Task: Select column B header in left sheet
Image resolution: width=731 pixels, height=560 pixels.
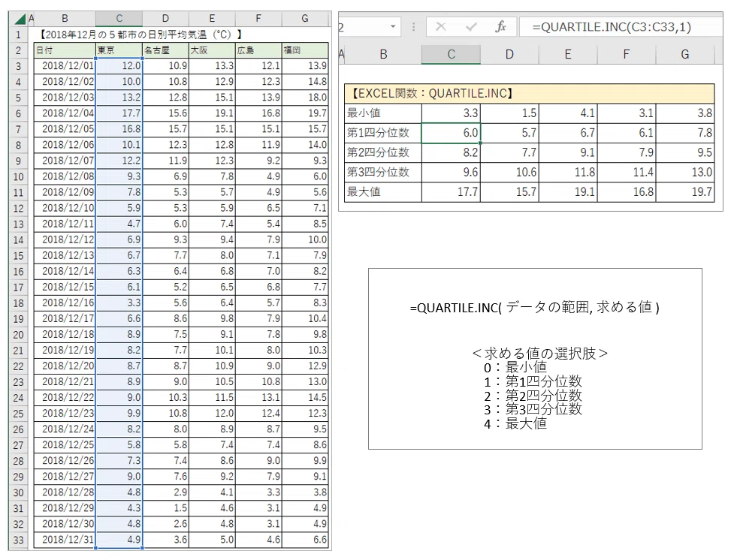Action: (65, 19)
